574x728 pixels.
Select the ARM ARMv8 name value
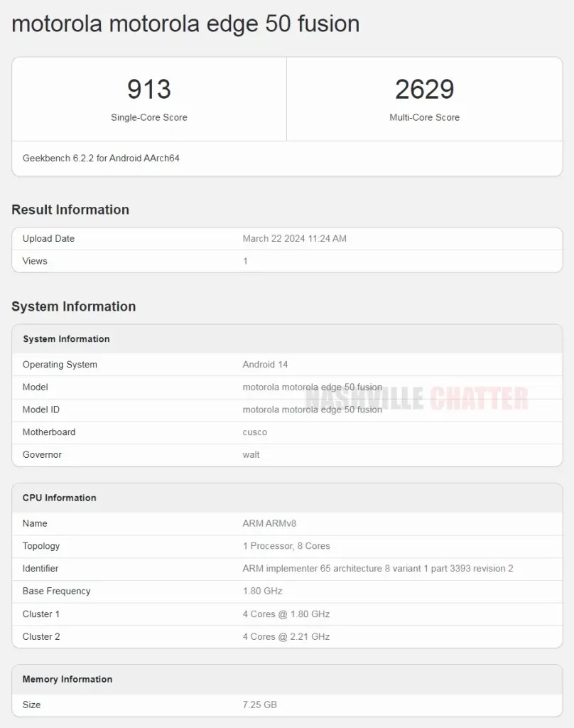point(269,523)
